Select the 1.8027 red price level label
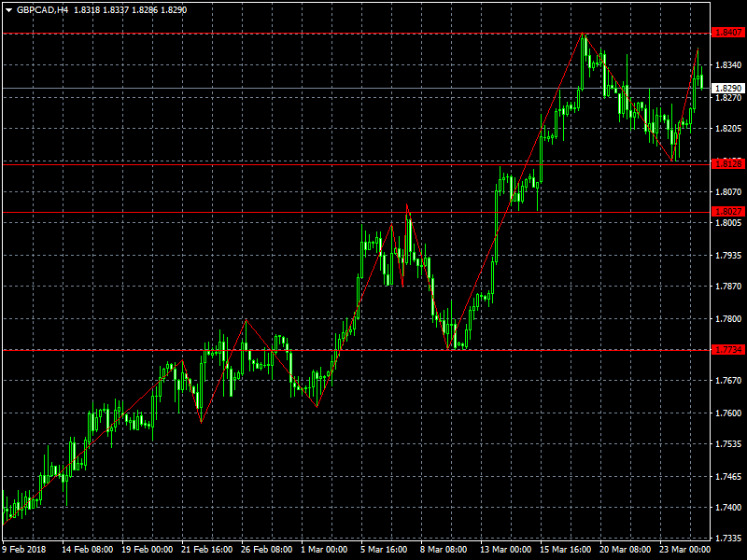 728,212
